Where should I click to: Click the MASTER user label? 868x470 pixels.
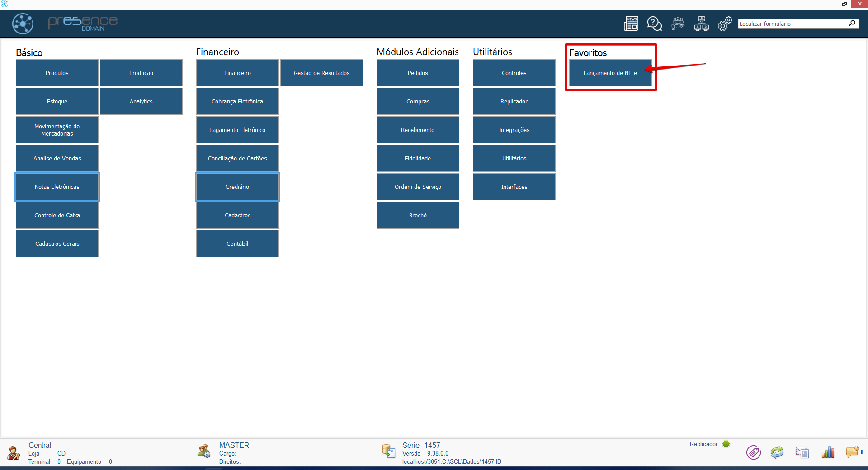234,445
